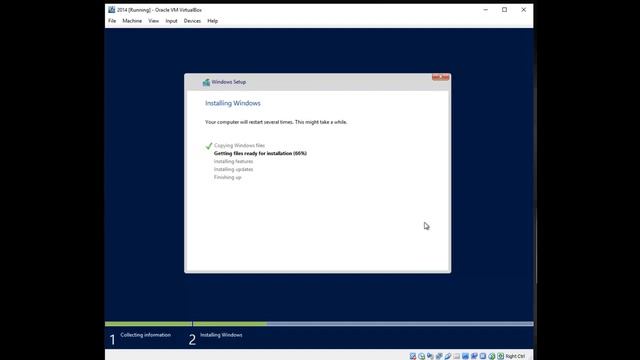
Task: Click the USB devices status icon
Action: point(448,356)
